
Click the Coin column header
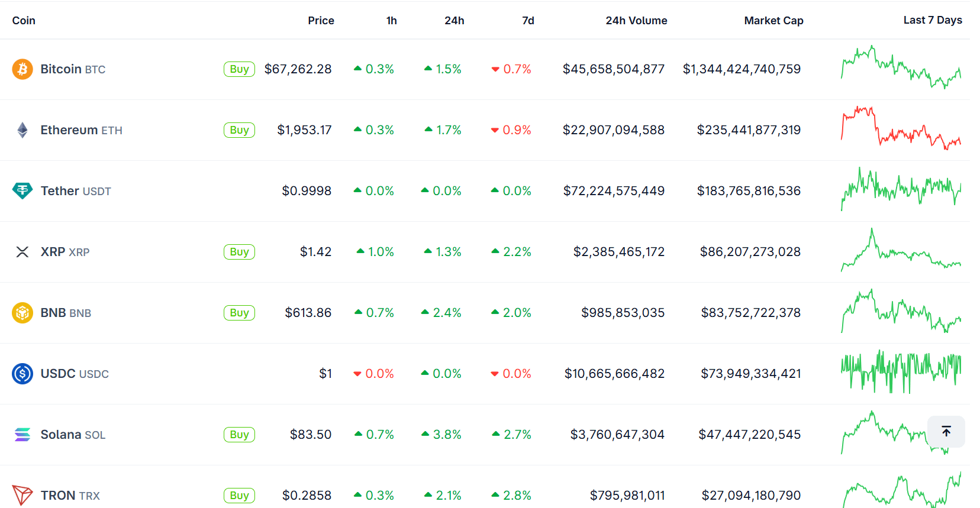pos(24,20)
